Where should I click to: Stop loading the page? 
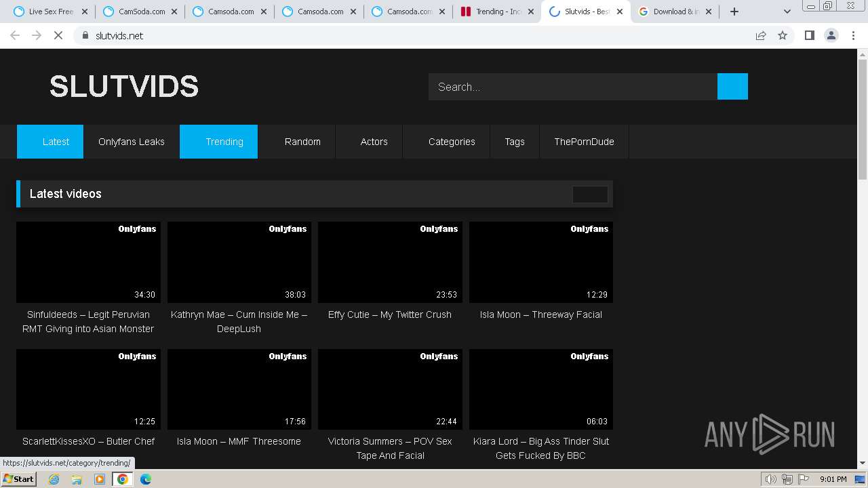coord(58,35)
